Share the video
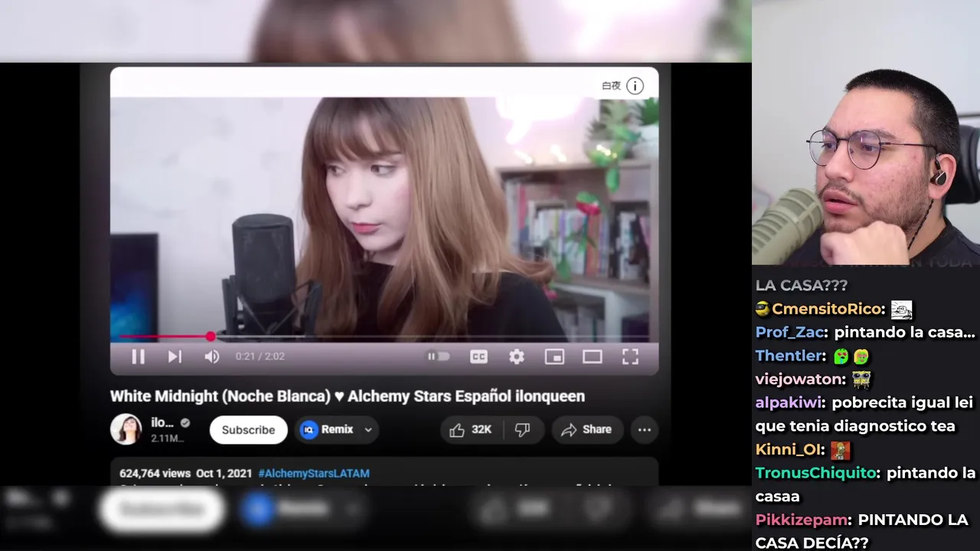Image resolution: width=980 pixels, height=551 pixels. (x=586, y=430)
